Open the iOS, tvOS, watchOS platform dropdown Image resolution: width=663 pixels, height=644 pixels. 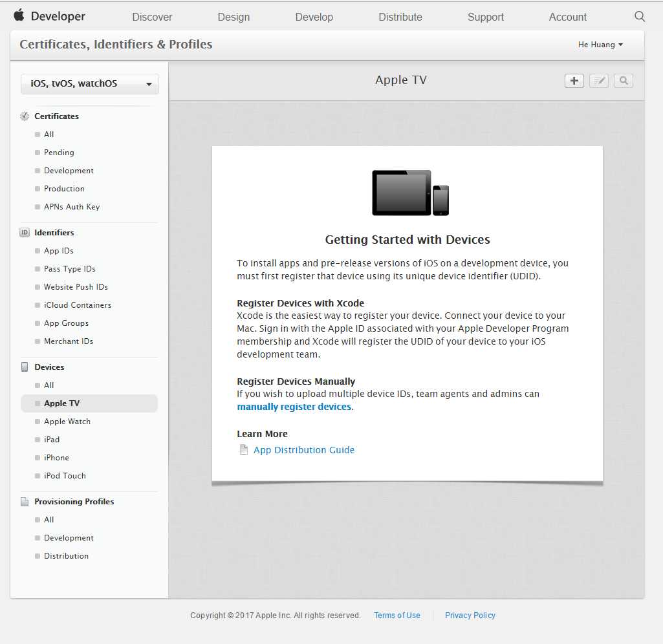pyautogui.click(x=90, y=83)
